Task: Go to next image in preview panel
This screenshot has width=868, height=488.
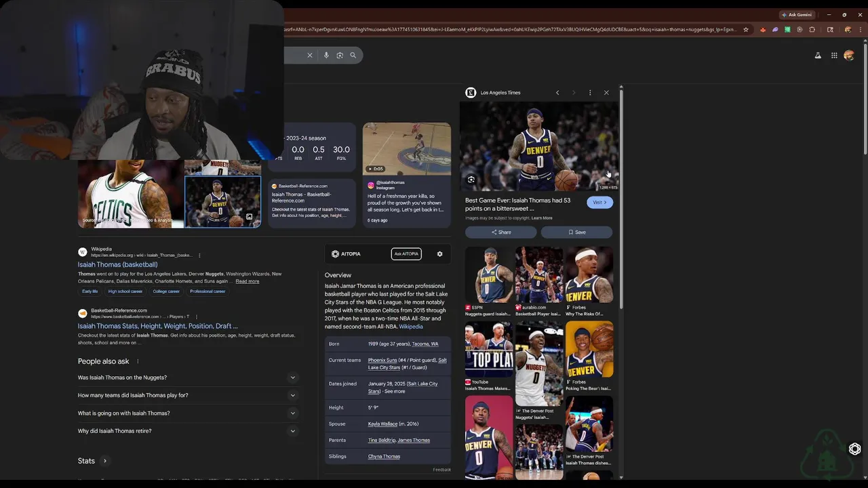Action: (x=574, y=93)
